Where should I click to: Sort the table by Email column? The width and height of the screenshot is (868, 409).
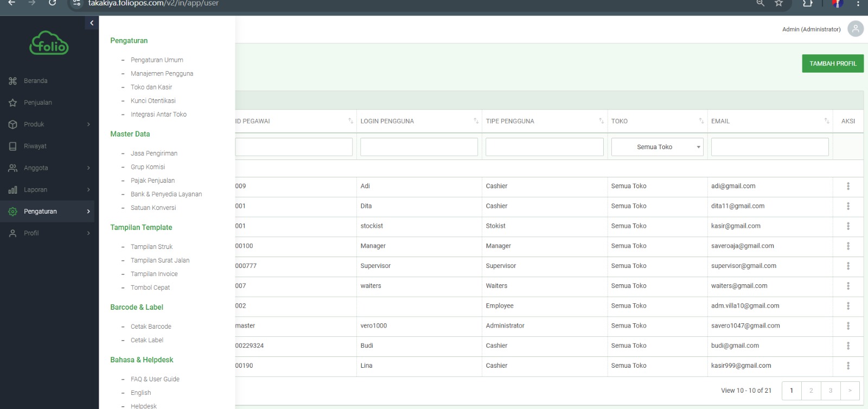click(826, 121)
